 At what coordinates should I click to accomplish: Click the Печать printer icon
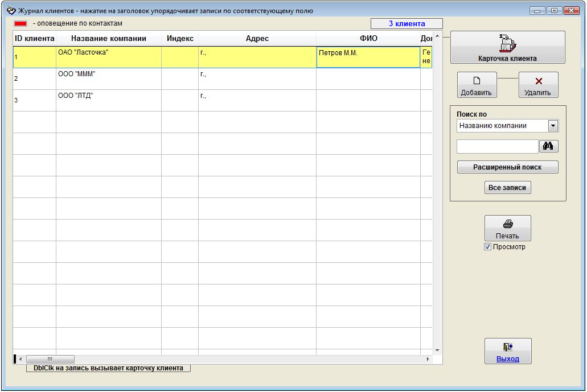pyautogui.click(x=507, y=225)
